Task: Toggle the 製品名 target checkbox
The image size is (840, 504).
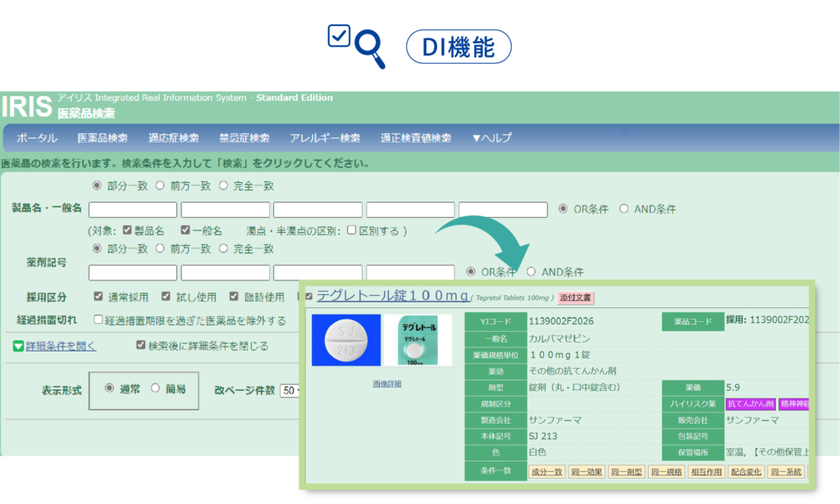Action: point(127,230)
